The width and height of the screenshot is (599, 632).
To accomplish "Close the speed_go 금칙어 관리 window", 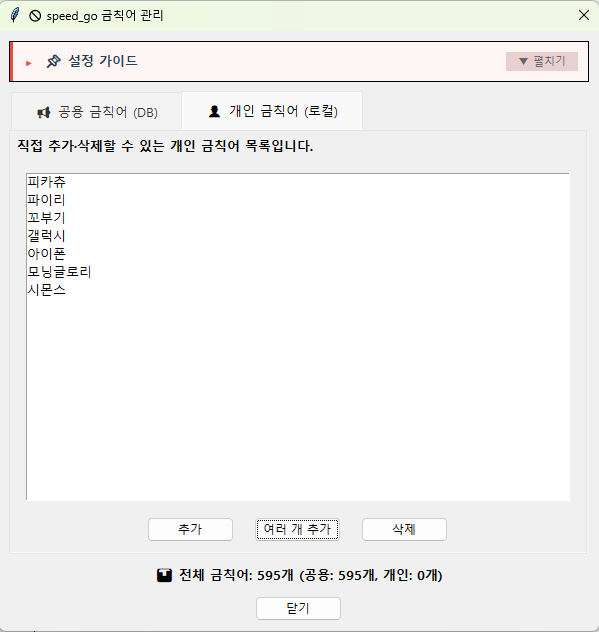I will click(x=584, y=15).
